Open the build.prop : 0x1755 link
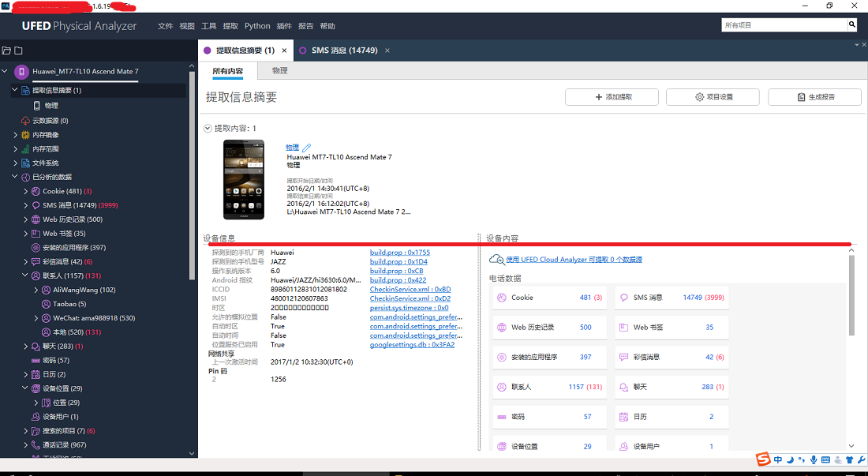This screenshot has width=868, height=476. click(400, 253)
